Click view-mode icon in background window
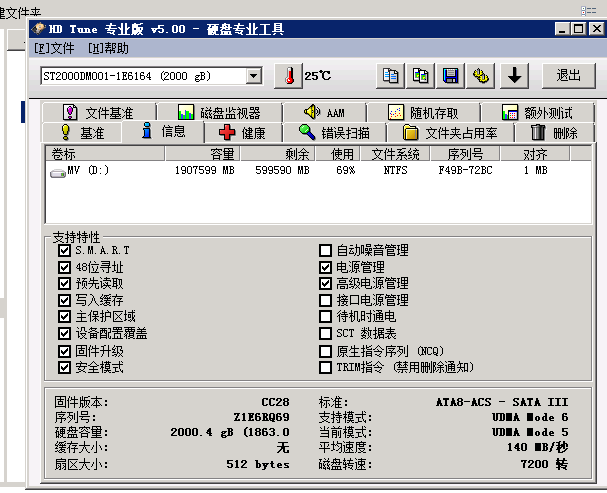 (588, 11)
